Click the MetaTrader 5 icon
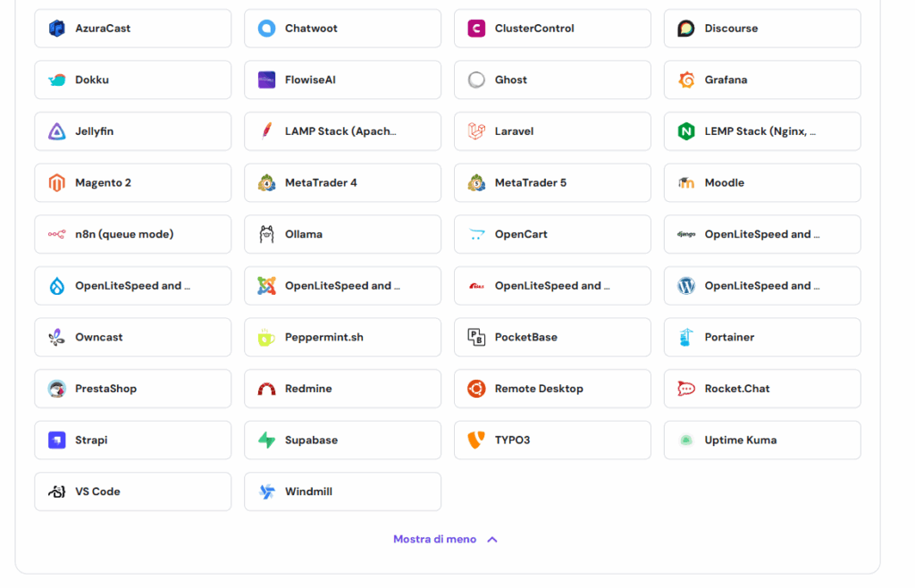The width and height of the screenshot is (915, 588). click(x=476, y=182)
